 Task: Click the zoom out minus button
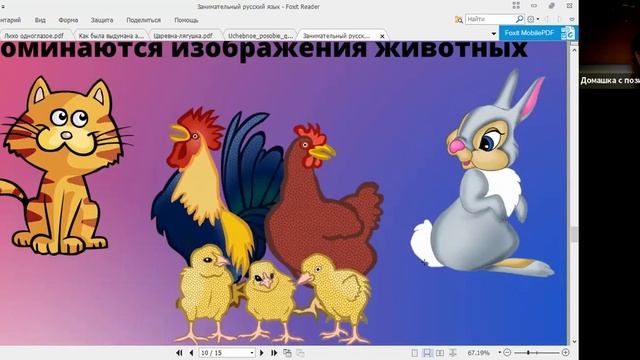pos(507,353)
